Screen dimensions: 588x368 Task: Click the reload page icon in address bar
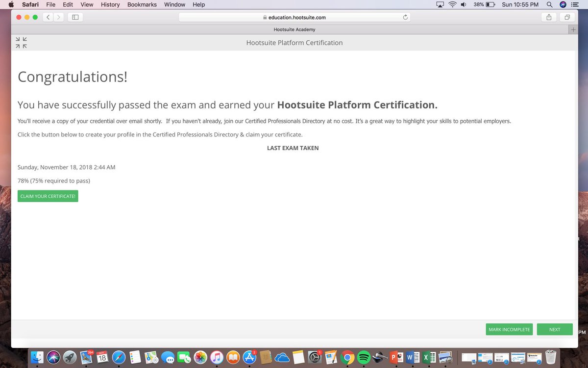click(405, 17)
